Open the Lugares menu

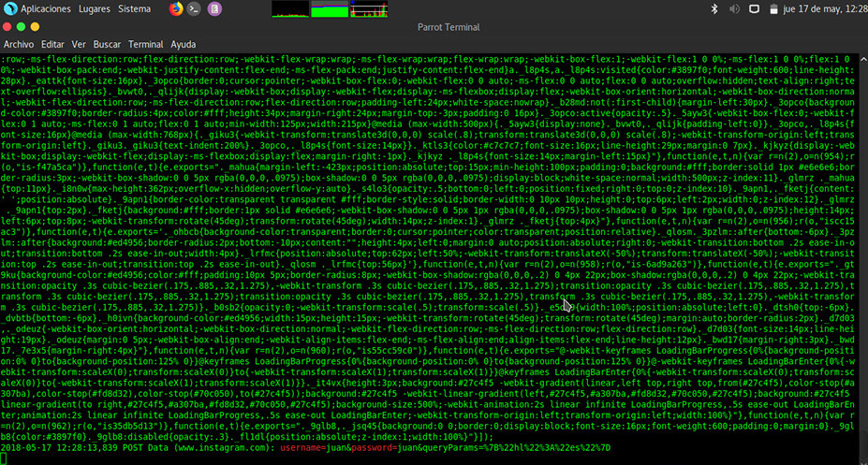[x=95, y=8]
